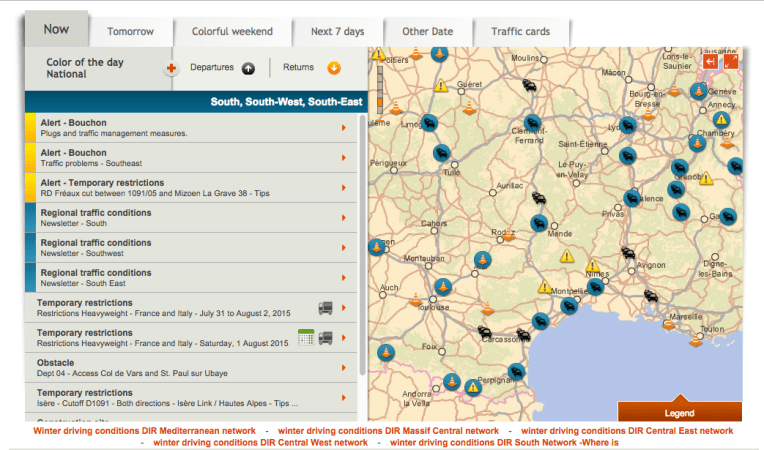
Task: Open Winter driving conditions DIR Mediterranean network link
Action: click(x=144, y=431)
